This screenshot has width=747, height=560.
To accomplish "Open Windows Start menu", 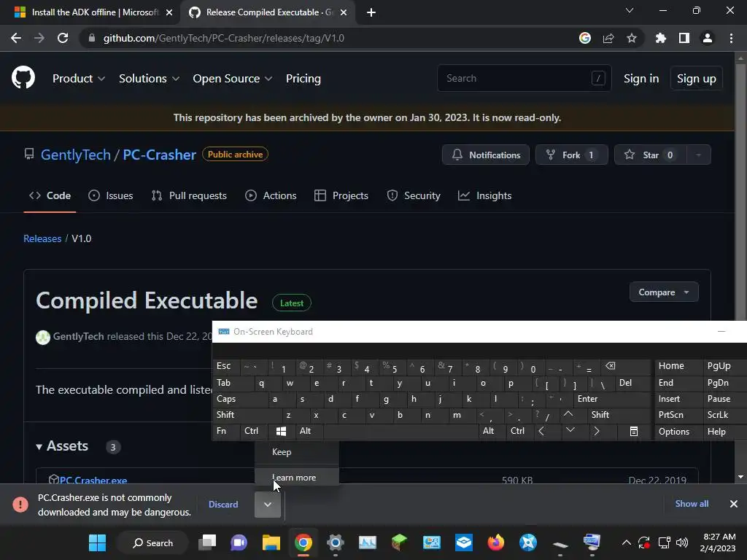I will click(97, 542).
